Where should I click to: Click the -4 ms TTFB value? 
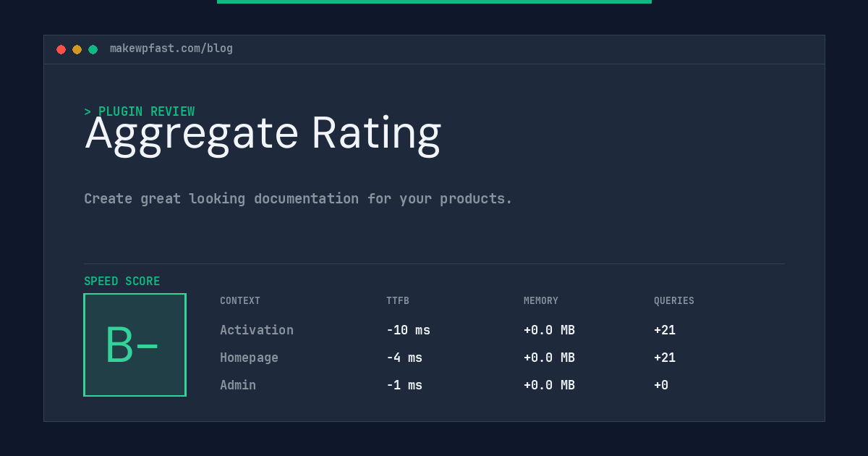pyautogui.click(x=404, y=358)
